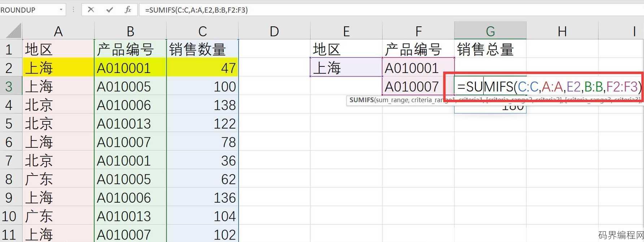The height and width of the screenshot is (242, 644).
Task: Click cell B6 containing A010007
Action: (130, 142)
